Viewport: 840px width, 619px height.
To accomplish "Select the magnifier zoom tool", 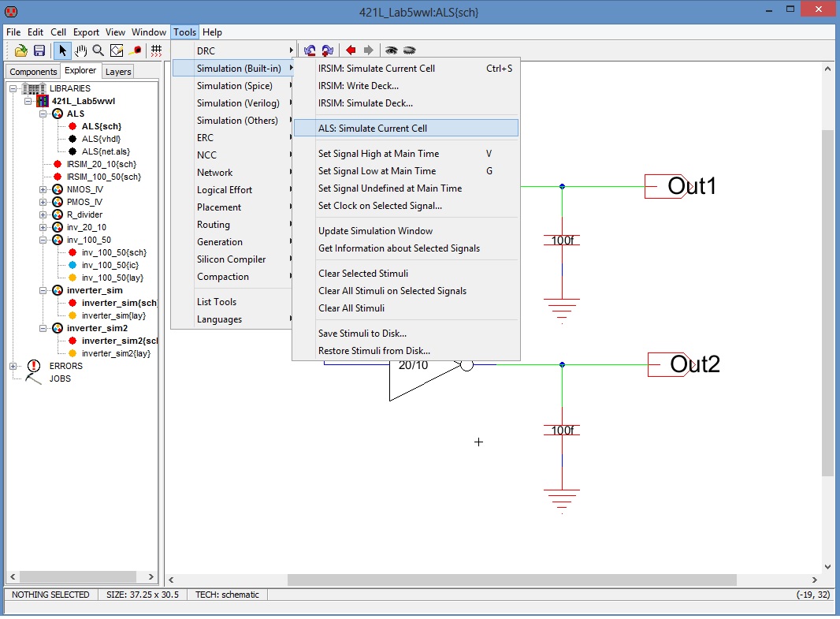I will (98, 50).
